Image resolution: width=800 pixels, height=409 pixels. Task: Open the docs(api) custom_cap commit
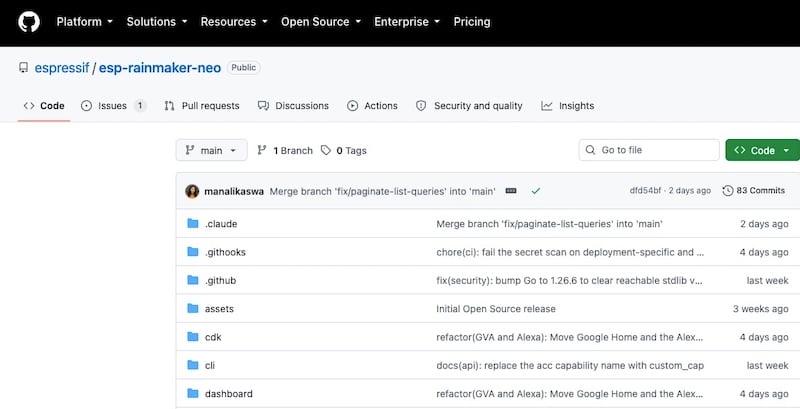click(x=570, y=366)
